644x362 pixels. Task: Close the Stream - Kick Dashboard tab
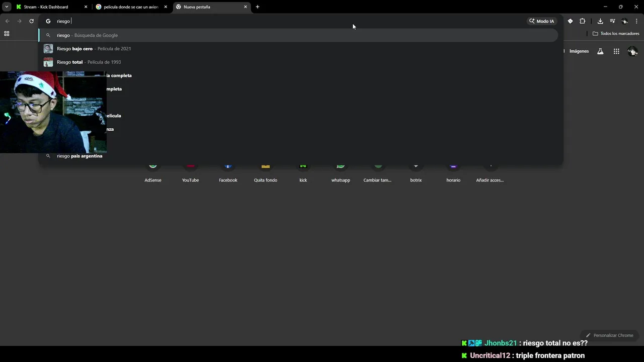[86, 7]
